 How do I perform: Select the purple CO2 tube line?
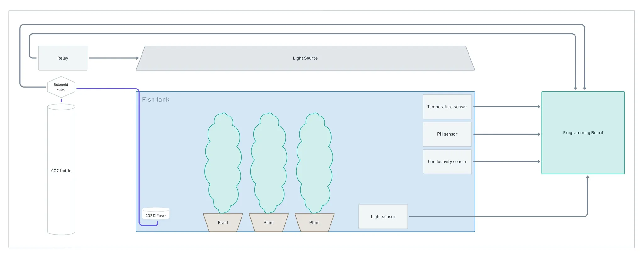(x=139, y=157)
